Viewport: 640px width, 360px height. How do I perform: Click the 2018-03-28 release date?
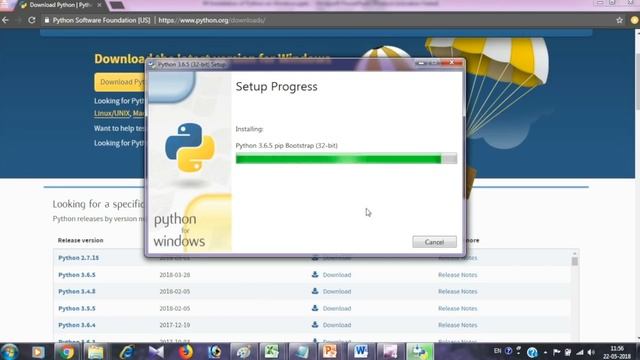tap(175, 275)
